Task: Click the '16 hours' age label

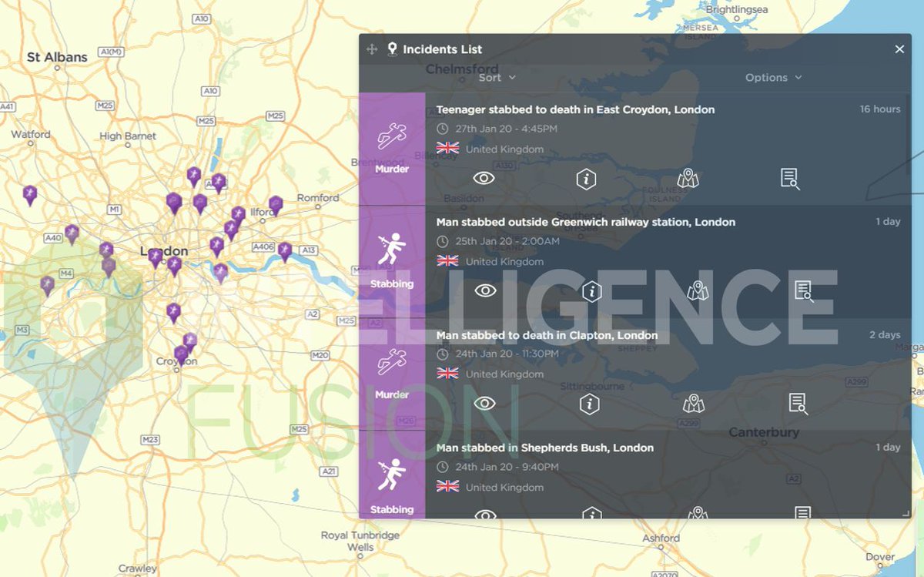Action: [x=880, y=109]
